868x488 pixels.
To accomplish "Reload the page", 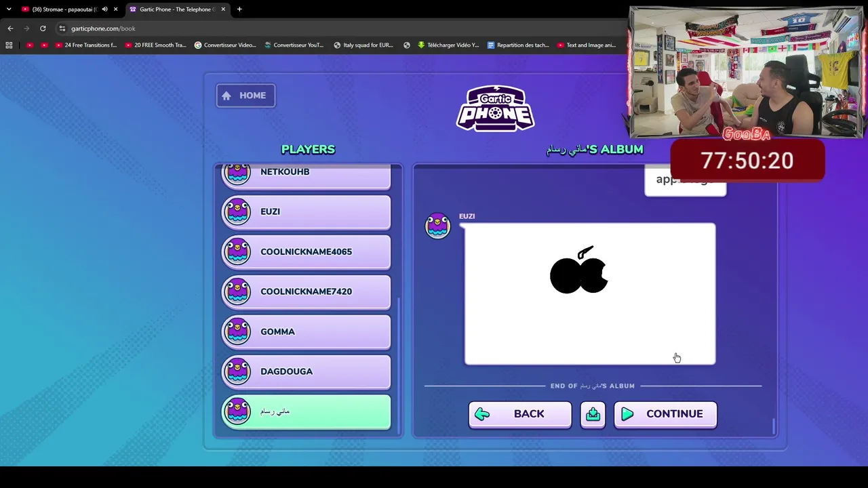I will (x=43, y=28).
